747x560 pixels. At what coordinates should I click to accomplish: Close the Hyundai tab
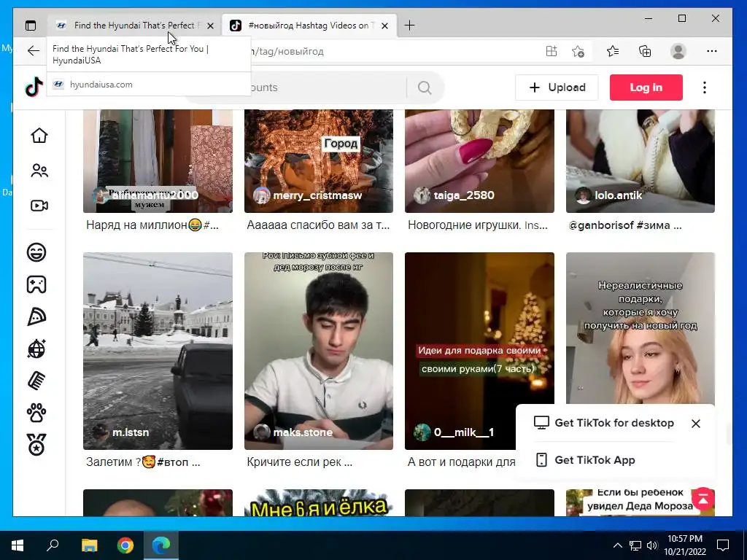click(210, 26)
